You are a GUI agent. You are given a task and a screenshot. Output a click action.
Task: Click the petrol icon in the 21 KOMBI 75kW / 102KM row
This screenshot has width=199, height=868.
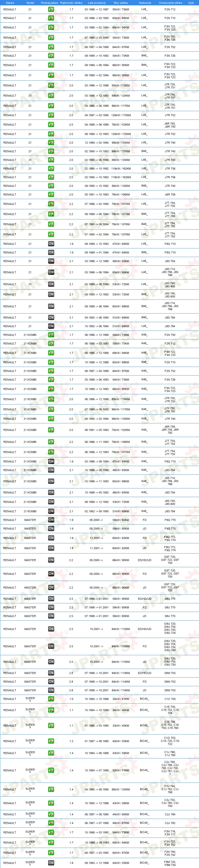click(x=51, y=430)
